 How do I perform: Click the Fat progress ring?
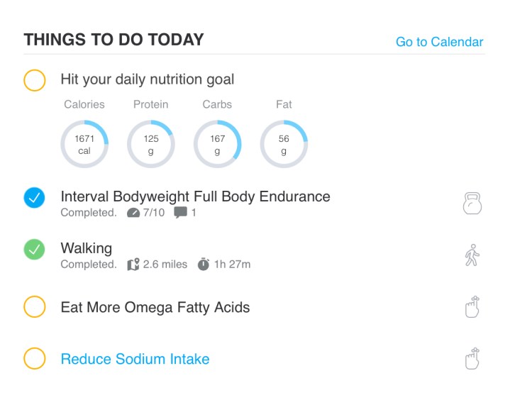(x=284, y=144)
